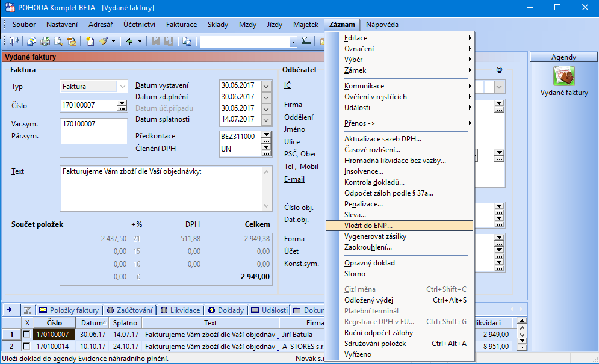Open the Nápověda menu
The image size is (599, 364).
382,25
